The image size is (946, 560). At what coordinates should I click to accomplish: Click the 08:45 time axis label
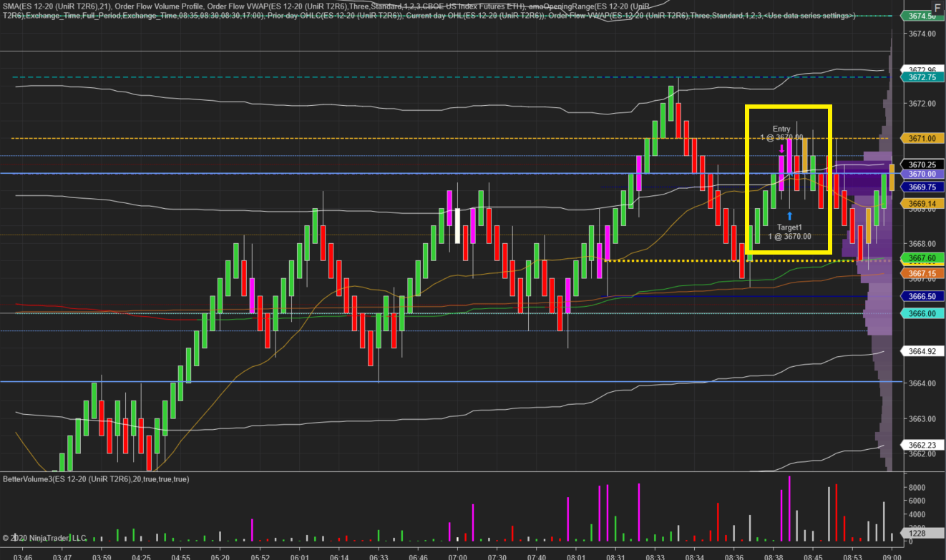tap(813, 556)
